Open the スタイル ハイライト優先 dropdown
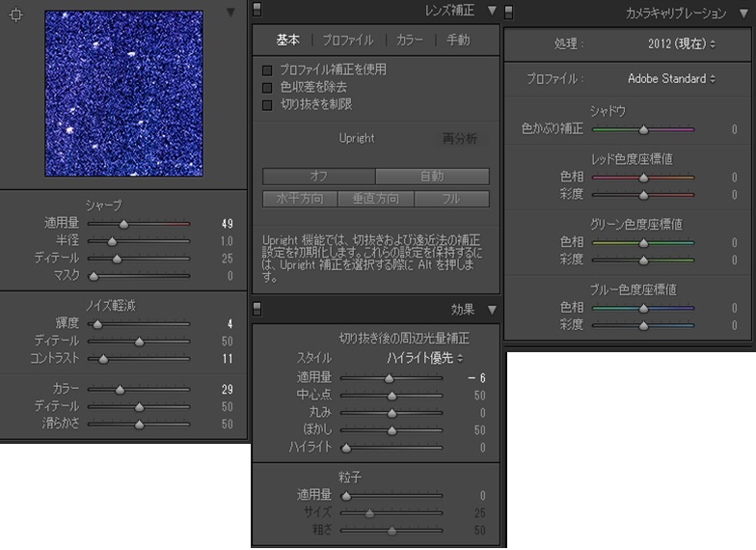This screenshot has height=550, width=756. pos(424,359)
